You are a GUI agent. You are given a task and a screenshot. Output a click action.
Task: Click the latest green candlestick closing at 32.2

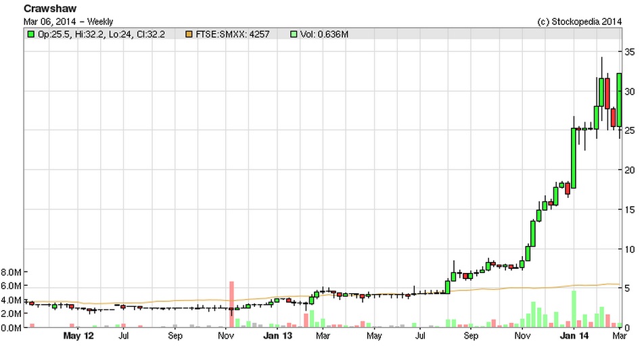[620, 100]
